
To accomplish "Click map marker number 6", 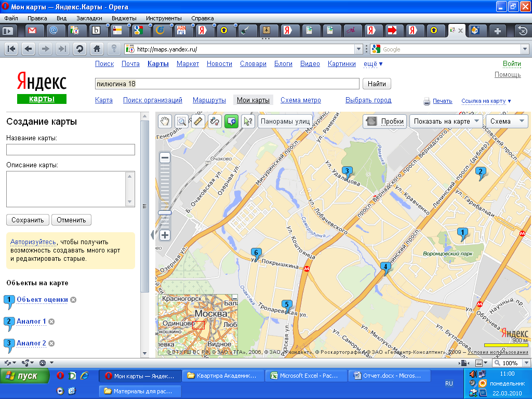I will pyautogui.click(x=256, y=254).
